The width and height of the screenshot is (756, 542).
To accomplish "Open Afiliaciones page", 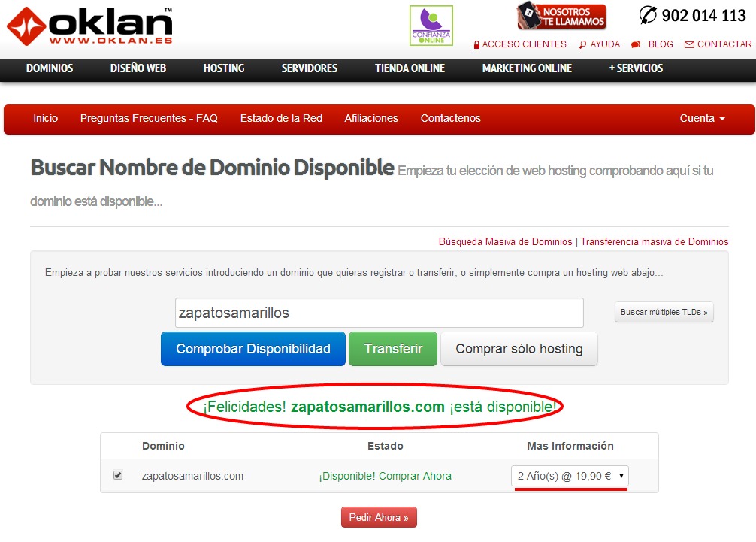I will [x=371, y=118].
